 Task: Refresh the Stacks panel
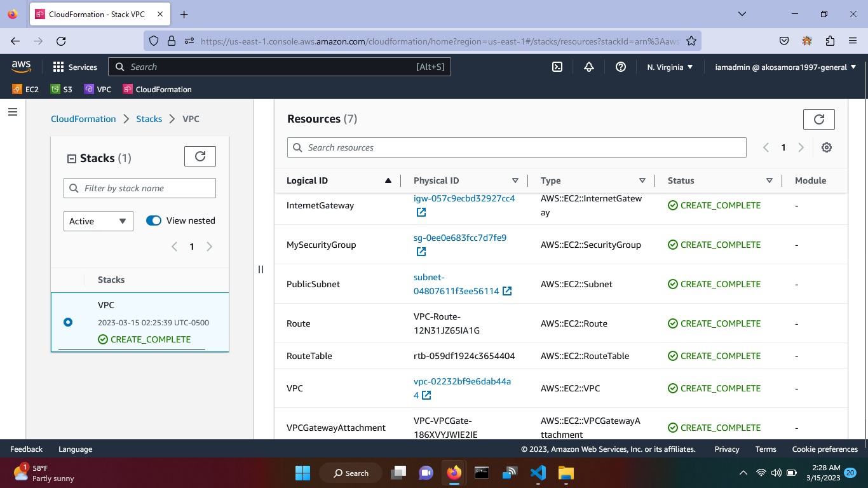200,156
